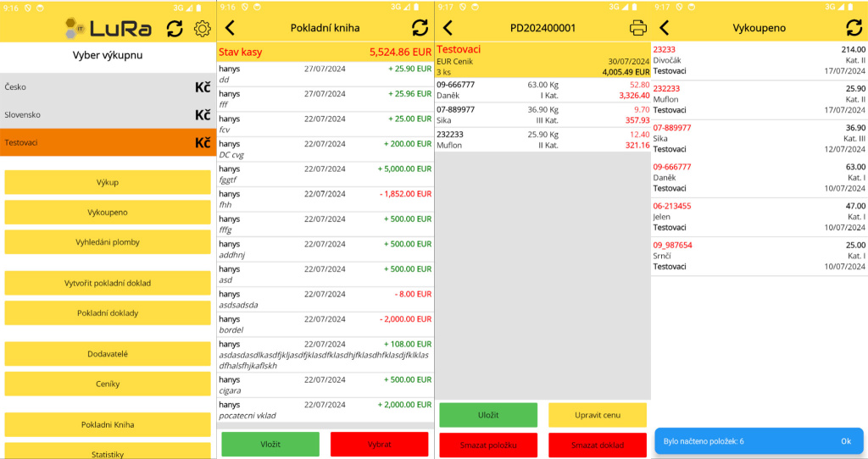This screenshot has height=459, width=868.
Task: Open the Výkup menu option
Action: click(x=107, y=182)
